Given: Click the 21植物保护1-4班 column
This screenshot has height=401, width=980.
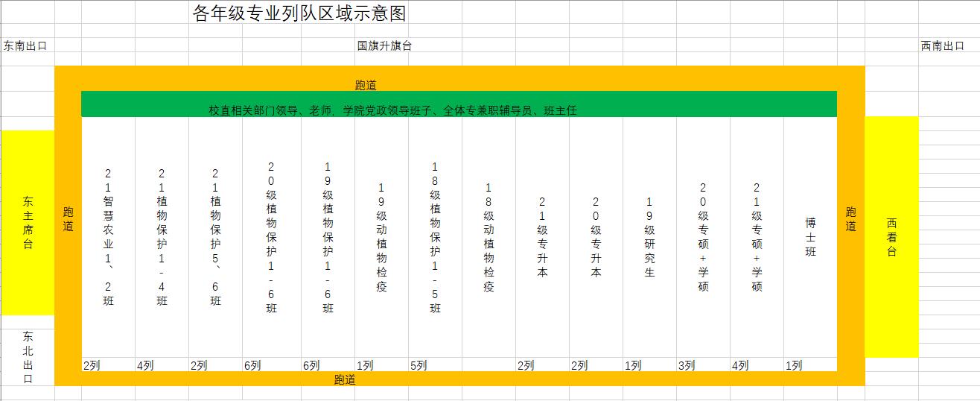Looking at the screenshot, I should tap(162, 237).
